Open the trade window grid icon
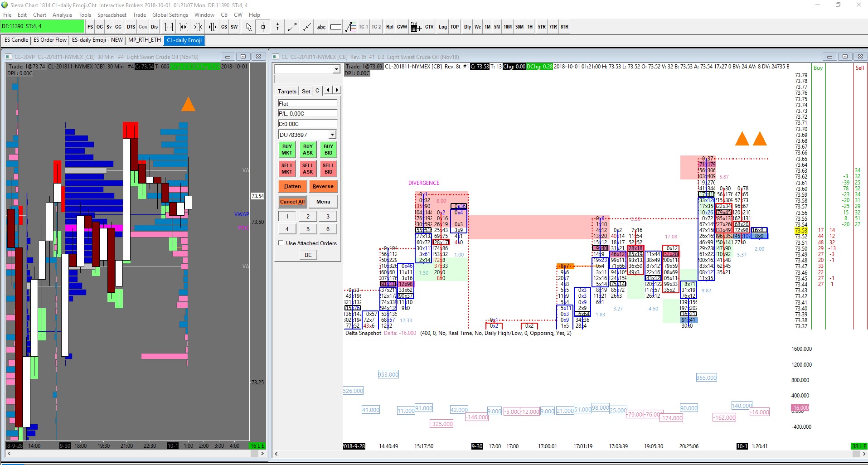868x465 pixels. click(x=416, y=27)
